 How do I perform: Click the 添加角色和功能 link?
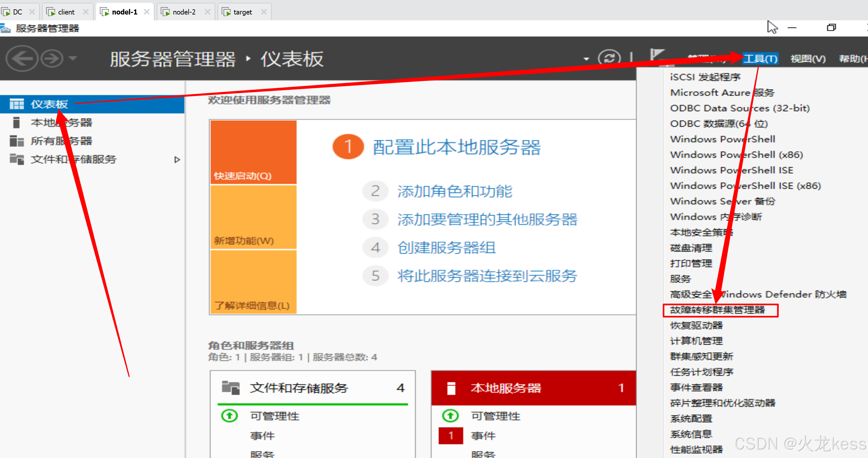point(454,191)
